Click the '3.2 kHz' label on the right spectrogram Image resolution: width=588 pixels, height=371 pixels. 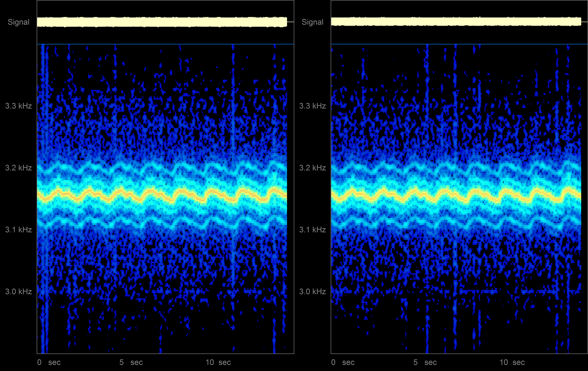click(x=313, y=168)
